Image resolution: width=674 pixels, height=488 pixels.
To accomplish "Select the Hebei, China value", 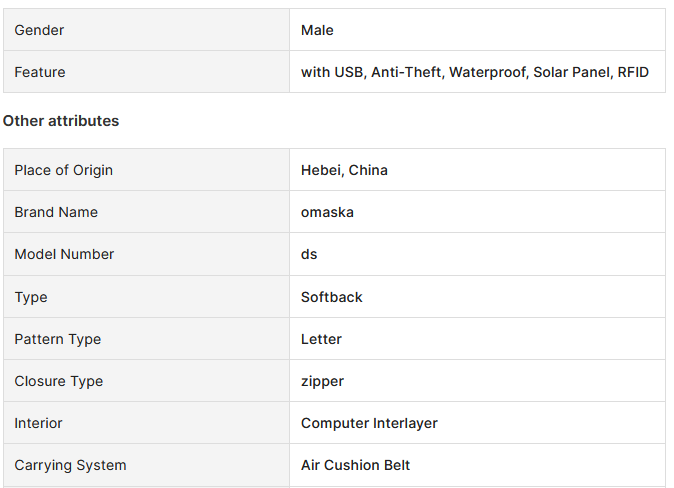I will (344, 170).
